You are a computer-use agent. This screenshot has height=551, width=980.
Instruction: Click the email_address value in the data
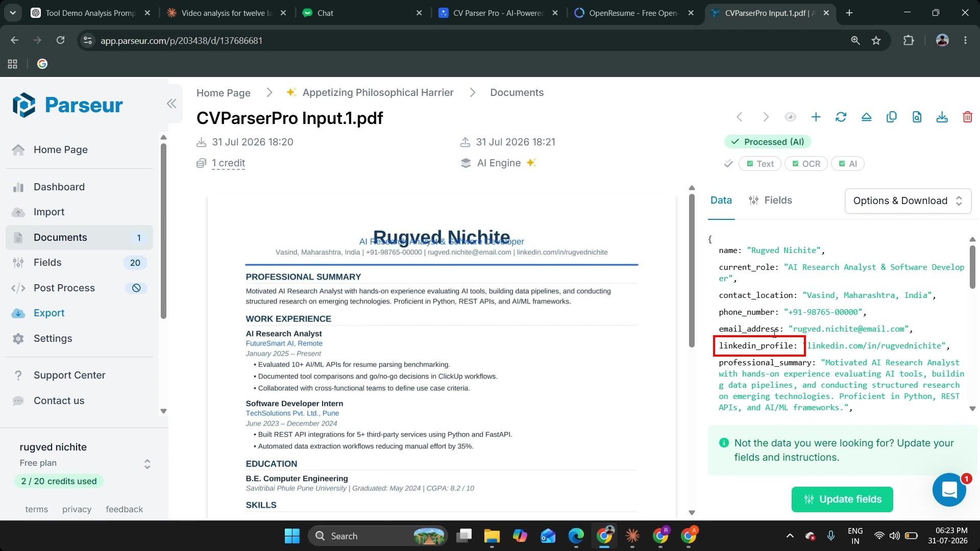[849, 329]
